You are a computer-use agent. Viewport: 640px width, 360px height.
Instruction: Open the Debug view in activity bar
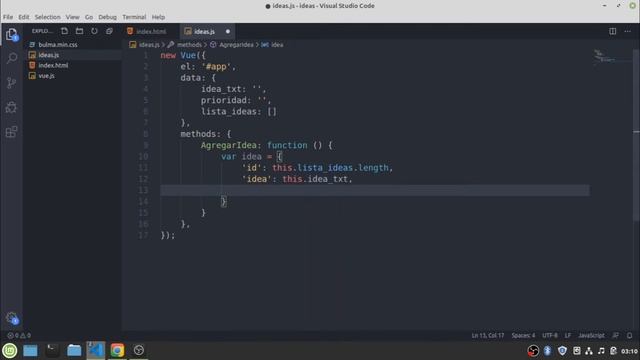pos(11,107)
